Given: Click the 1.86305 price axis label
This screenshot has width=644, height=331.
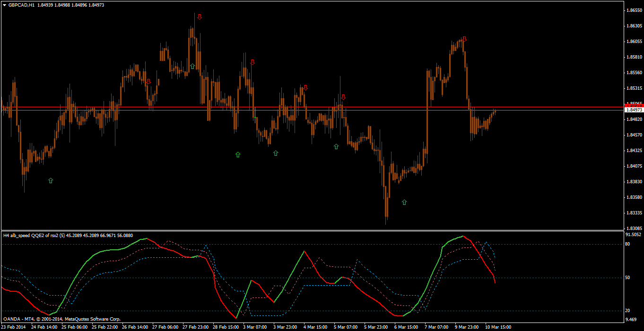Looking at the screenshot, I should [633, 26].
